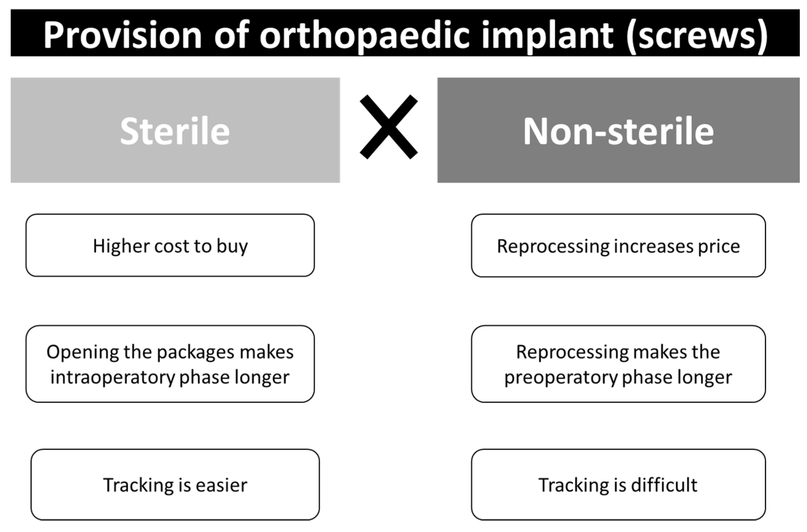Select the 'Opening the packages makes' box

pos(170,364)
